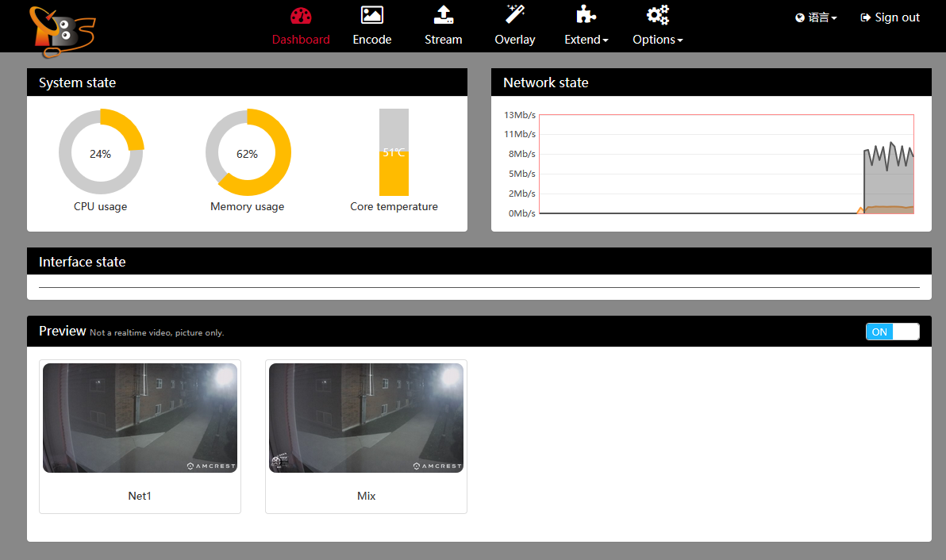Click the Stream upload icon
This screenshot has width=946, height=560.
point(444,14)
